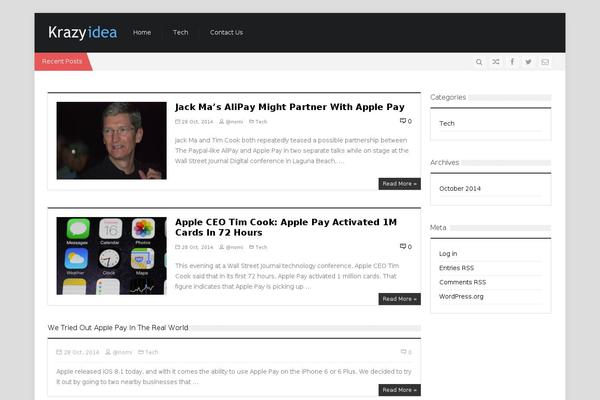The height and width of the screenshot is (400, 600).
Task: Select the Recent Posts tab
Action: click(x=62, y=61)
